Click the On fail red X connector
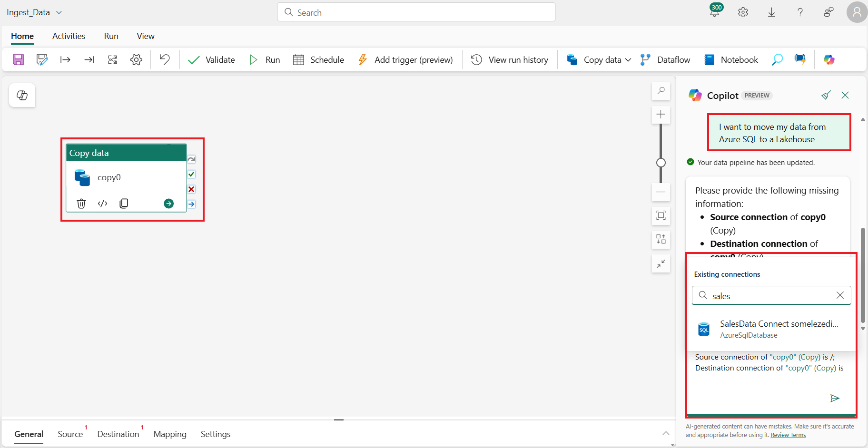Screen dimensions: 868x448 [191, 189]
